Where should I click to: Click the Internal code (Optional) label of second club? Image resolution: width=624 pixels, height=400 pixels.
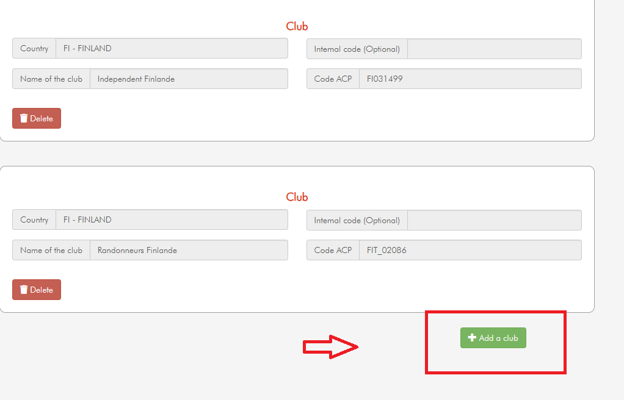[357, 220]
